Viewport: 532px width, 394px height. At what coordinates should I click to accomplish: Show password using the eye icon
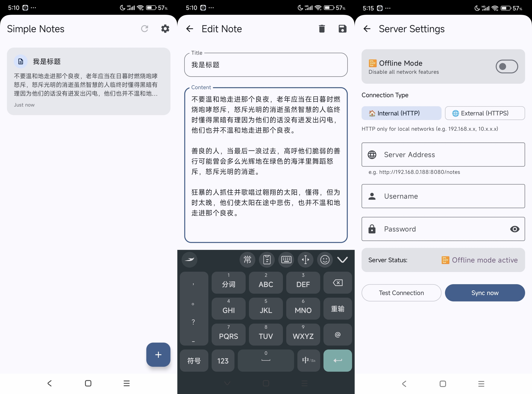point(515,229)
